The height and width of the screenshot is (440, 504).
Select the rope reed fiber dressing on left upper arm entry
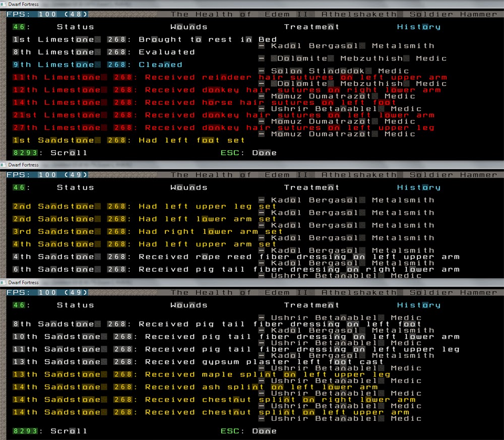pyautogui.click(x=236, y=257)
